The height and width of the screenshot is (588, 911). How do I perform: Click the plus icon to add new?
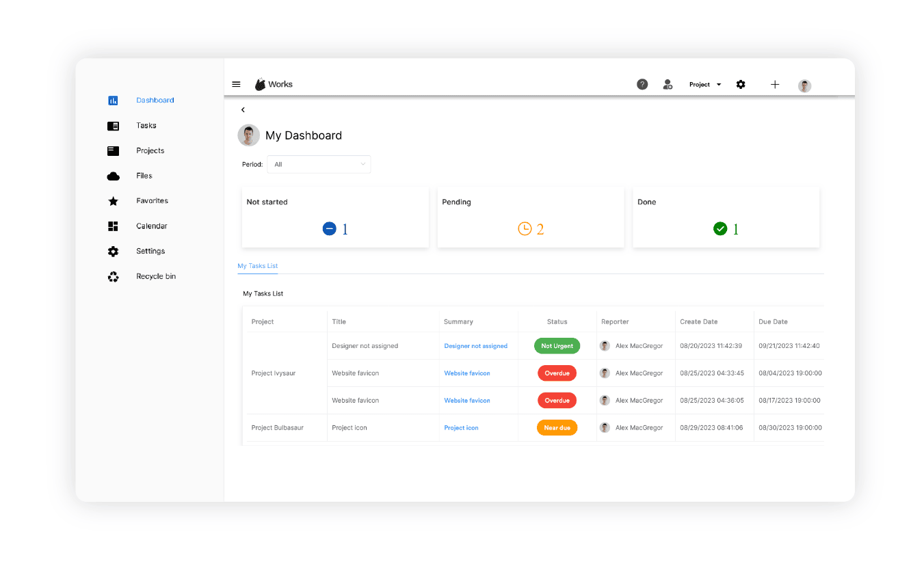[x=775, y=85]
